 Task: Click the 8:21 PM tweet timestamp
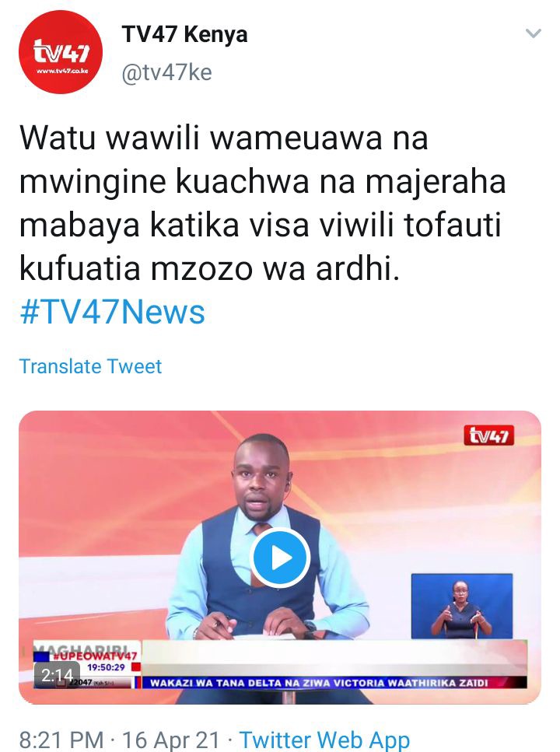click(x=61, y=740)
